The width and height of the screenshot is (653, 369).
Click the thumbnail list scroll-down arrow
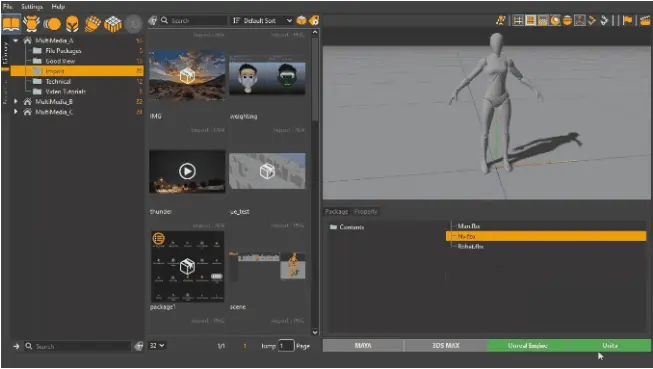(x=315, y=332)
